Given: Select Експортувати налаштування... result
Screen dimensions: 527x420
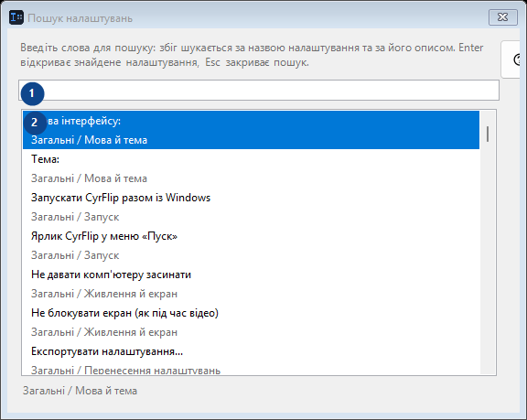Looking at the screenshot, I should click(251, 358).
